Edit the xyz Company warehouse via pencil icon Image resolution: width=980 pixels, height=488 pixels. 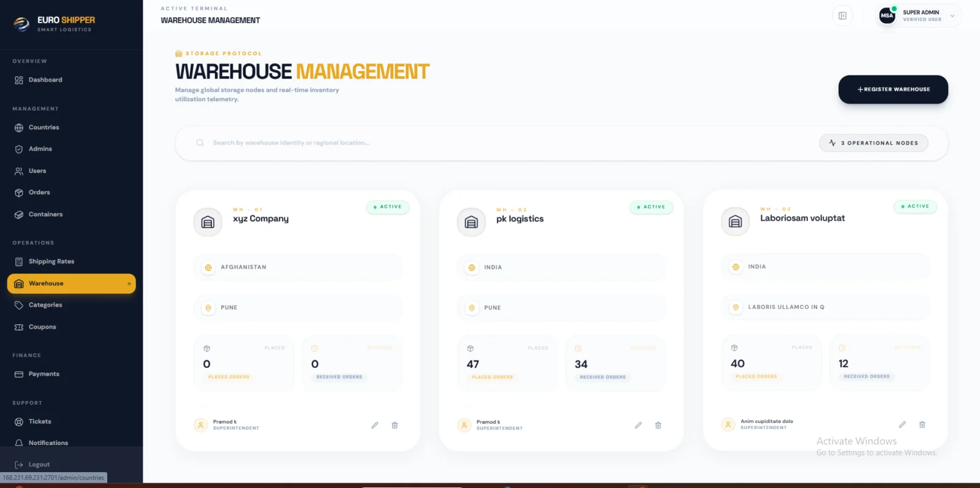point(375,425)
